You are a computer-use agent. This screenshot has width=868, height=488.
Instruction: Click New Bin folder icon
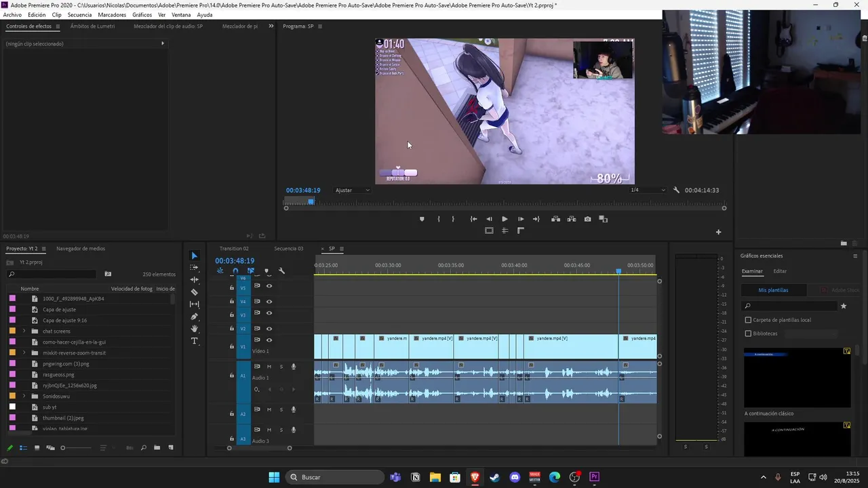click(157, 447)
